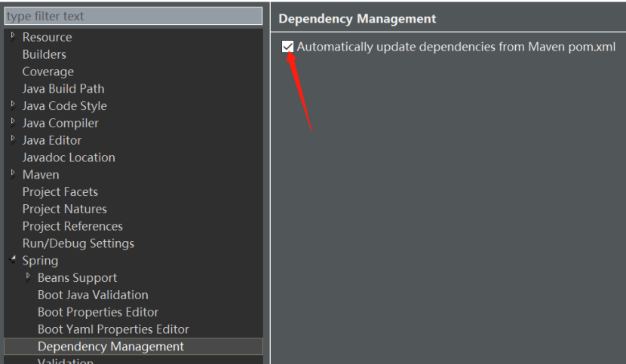Focus the type filter text field
Viewport: 626px width, 364px height.
pyautogui.click(x=133, y=16)
